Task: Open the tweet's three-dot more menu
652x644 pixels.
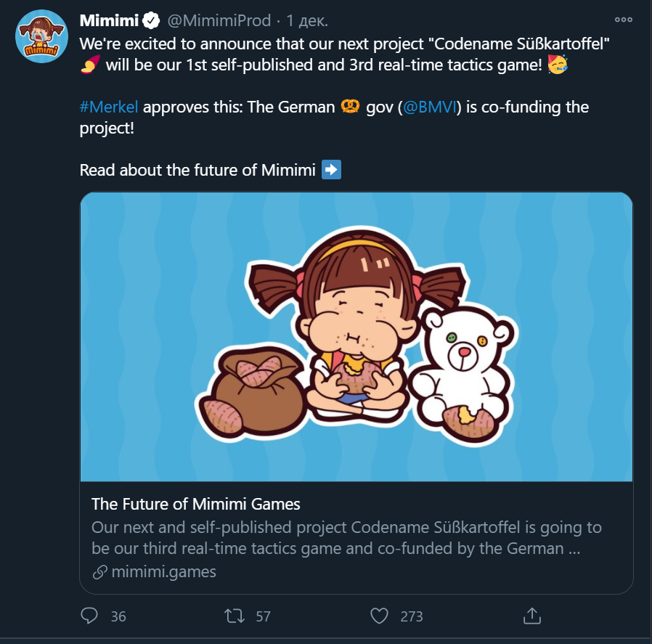Action: tap(623, 20)
